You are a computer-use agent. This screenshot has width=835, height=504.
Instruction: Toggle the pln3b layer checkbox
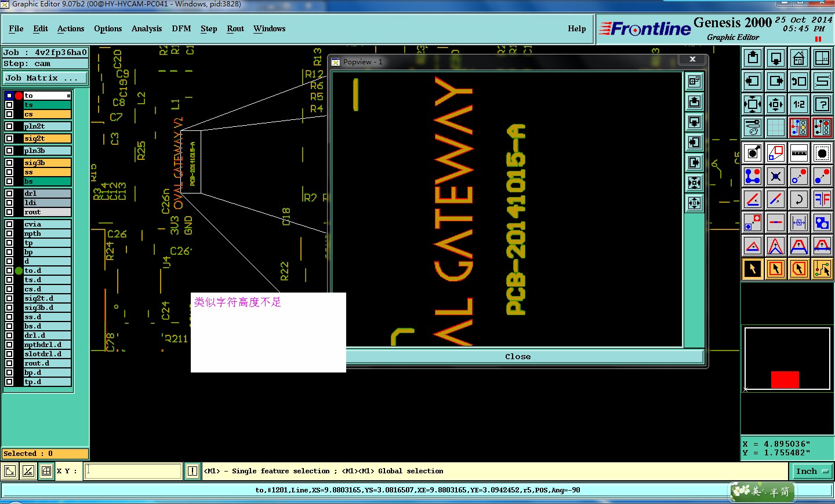click(9, 151)
